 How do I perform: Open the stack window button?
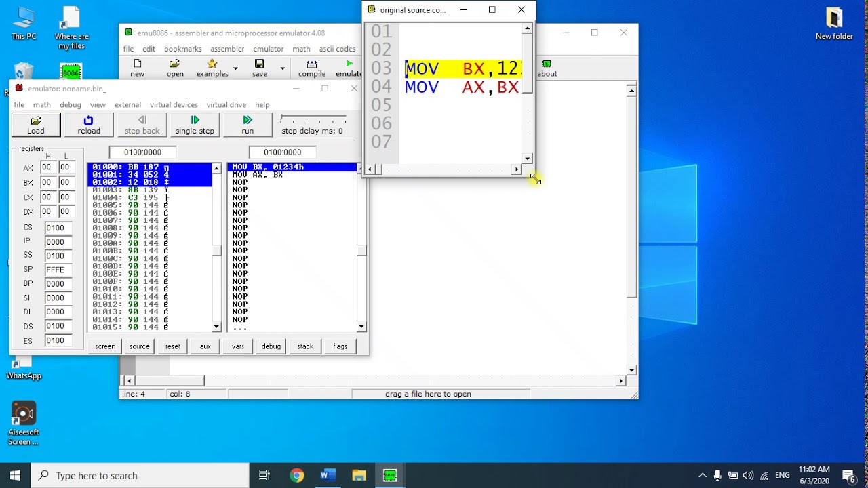(x=305, y=346)
